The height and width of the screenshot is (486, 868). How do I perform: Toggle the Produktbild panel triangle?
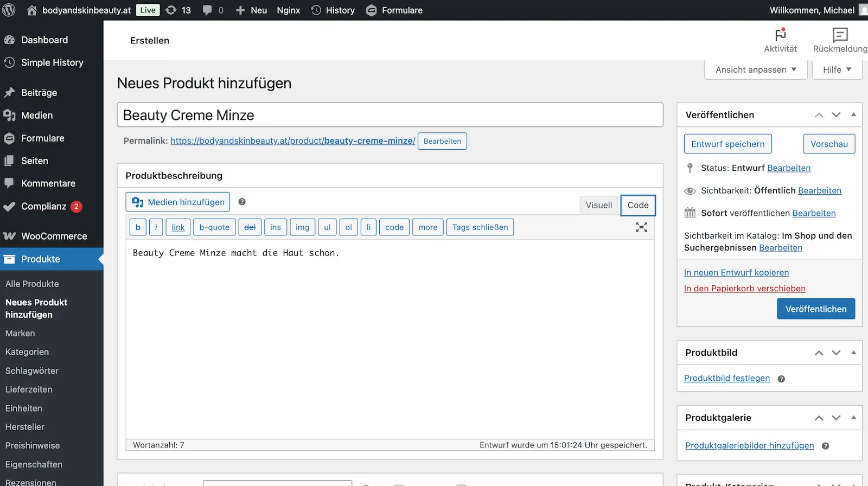(x=853, y=353)
